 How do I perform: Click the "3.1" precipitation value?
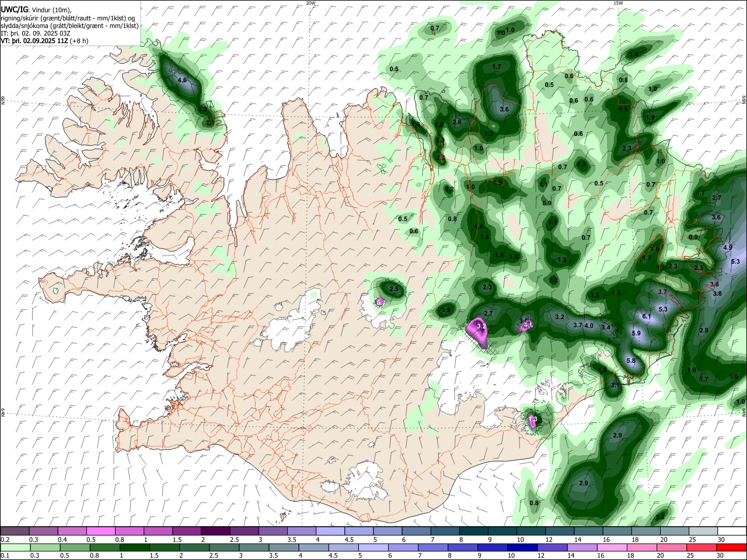[x=615, y=385]
